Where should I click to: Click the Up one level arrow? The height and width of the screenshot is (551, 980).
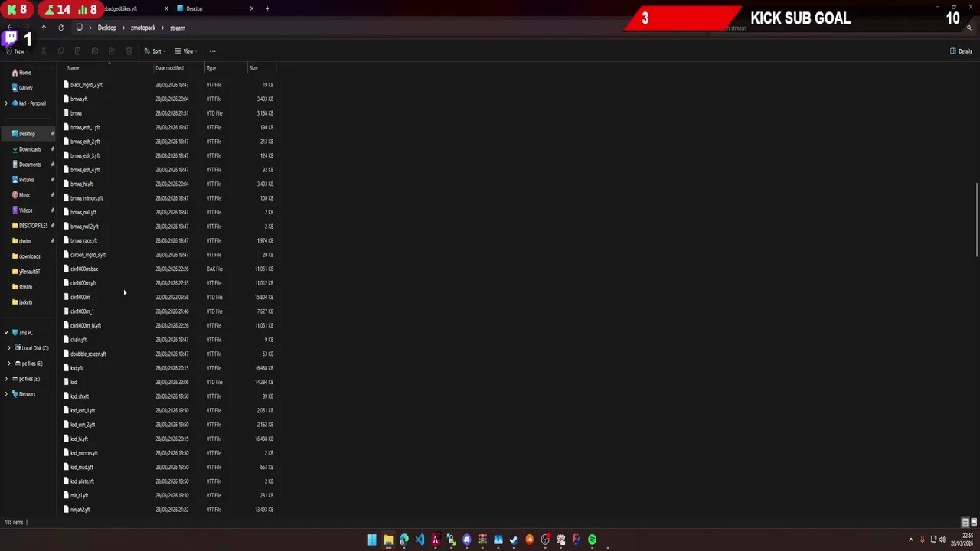[x=44, y=28]
